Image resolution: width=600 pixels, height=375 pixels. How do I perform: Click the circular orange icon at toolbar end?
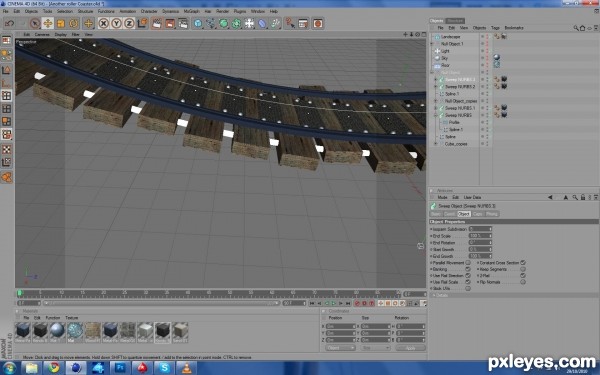[x=318, y=23]
